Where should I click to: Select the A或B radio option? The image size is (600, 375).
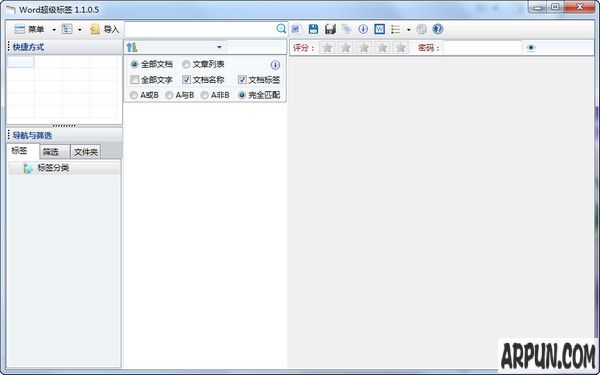click(x=144, y=95)
